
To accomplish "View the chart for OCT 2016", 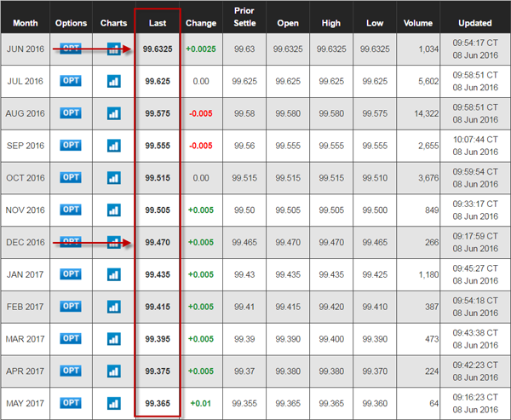I will (x=113, y=178).
